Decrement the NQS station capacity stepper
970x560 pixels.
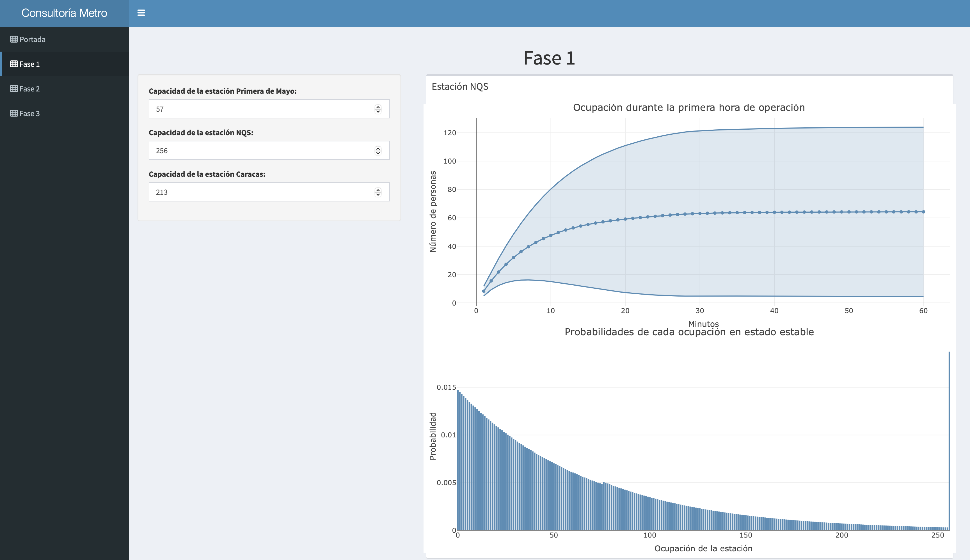[x=378, y=153]
